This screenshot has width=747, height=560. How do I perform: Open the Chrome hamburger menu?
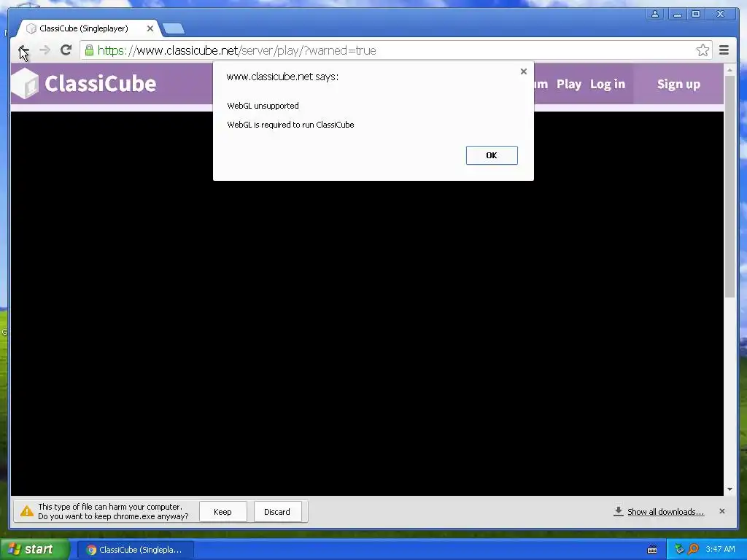click(724, 50)
